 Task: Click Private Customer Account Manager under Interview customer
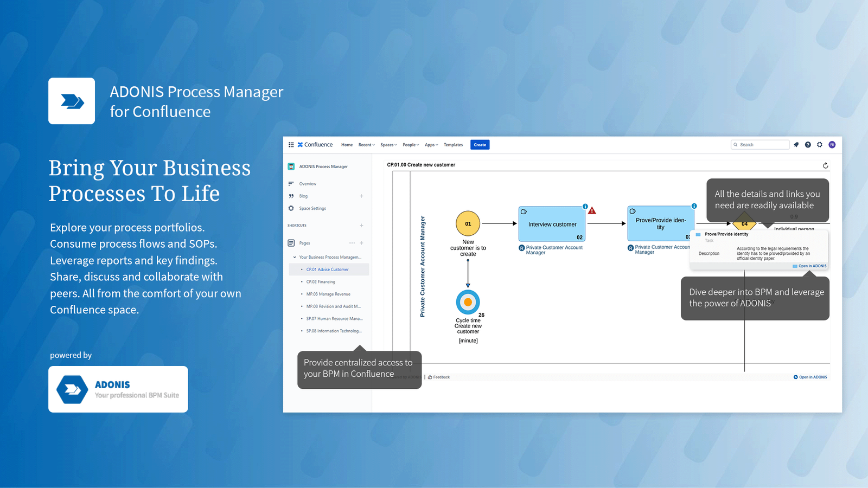[554, 250]
